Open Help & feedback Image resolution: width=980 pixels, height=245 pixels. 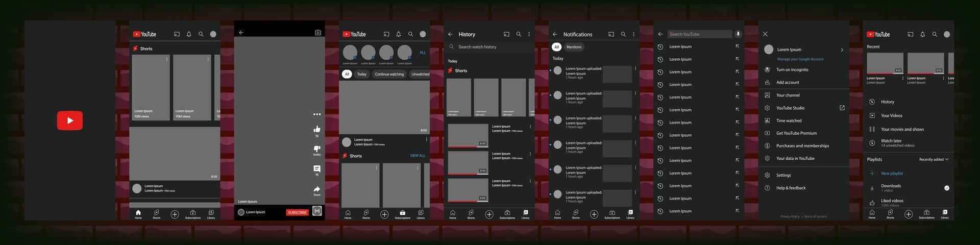(x=791, y=188)
